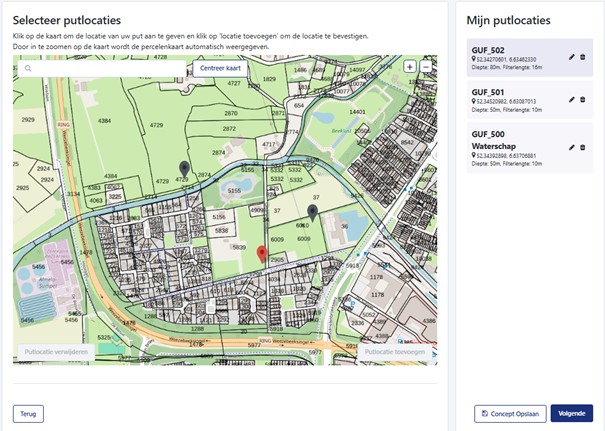Zoom out on the map

click(426, 66)
